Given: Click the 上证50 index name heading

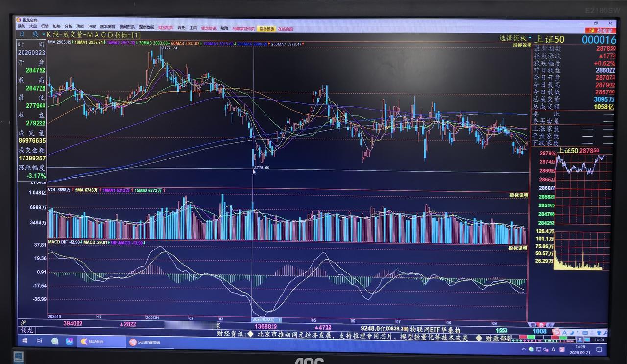Looking at the screenshot, I should pos(550,39).
